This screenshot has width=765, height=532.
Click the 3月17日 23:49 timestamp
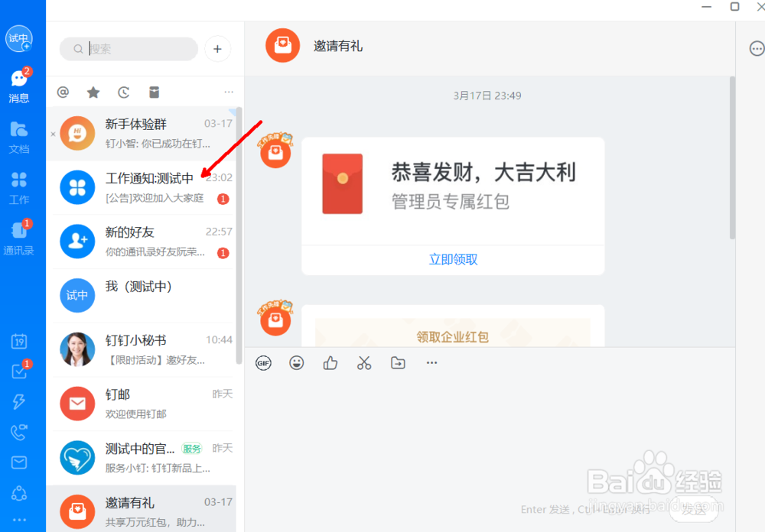[487, 96]
